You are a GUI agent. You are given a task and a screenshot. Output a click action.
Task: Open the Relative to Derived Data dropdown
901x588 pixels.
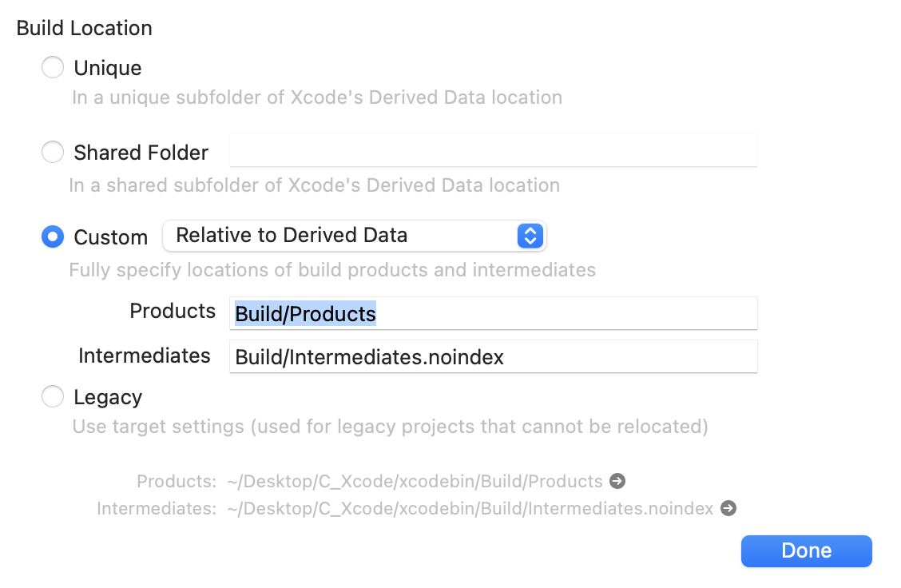coord(354,236)
